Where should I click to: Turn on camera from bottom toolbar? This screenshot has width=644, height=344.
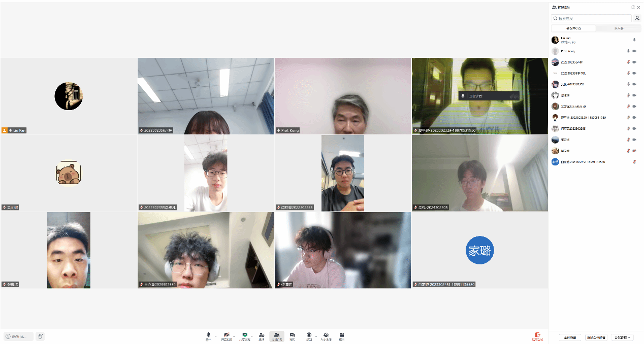(x=227, y=336)
